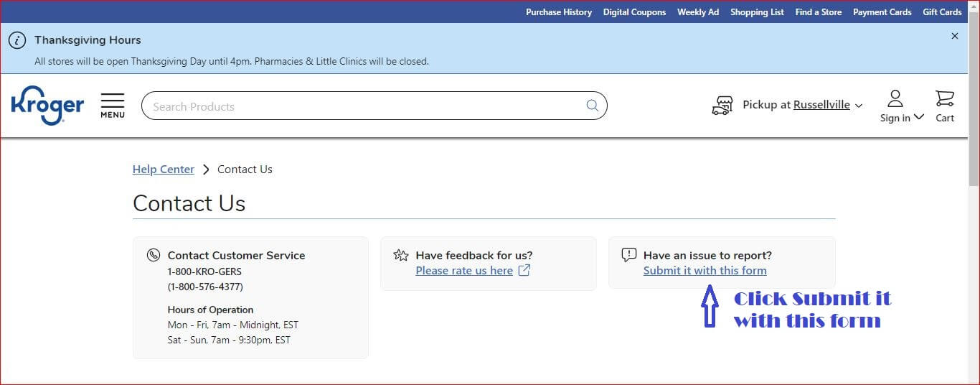Click Please rate us here link
Screen dimensions: 980x385
[x=464, y=271]
